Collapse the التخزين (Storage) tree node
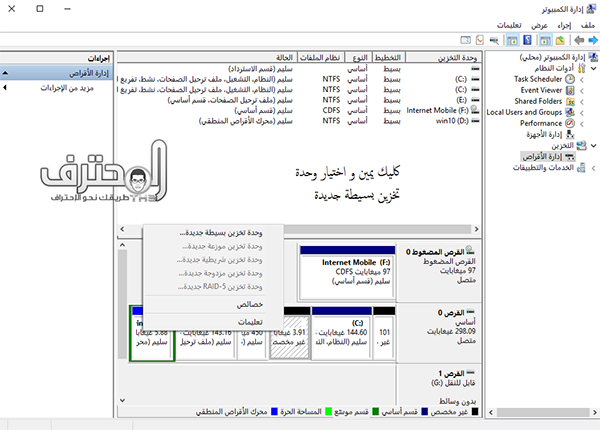Viewport: 600px width, 430px height. tap(594, 145)
